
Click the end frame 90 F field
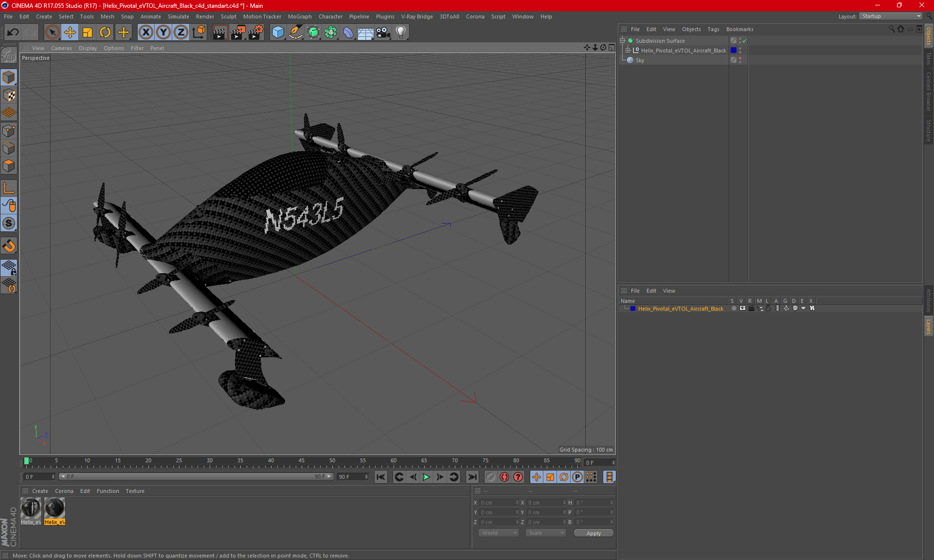pyautogui.click(x=353, y=477)
